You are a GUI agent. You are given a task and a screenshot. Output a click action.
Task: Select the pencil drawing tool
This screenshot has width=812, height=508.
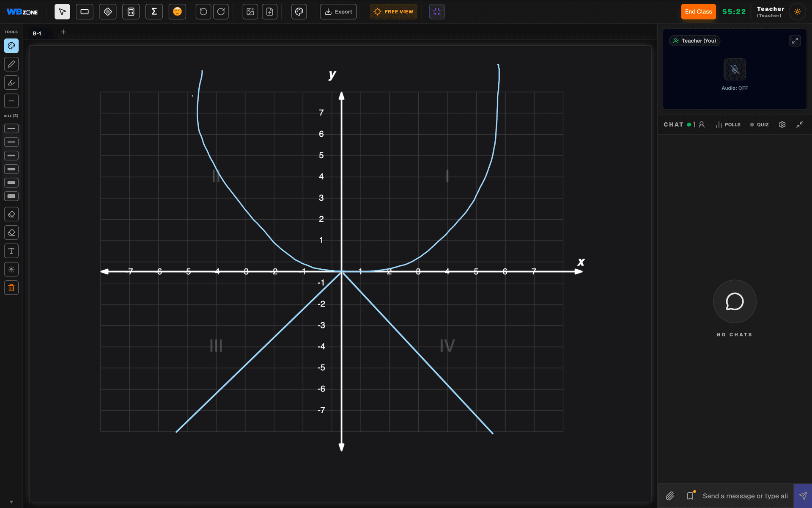click(11, 64)
